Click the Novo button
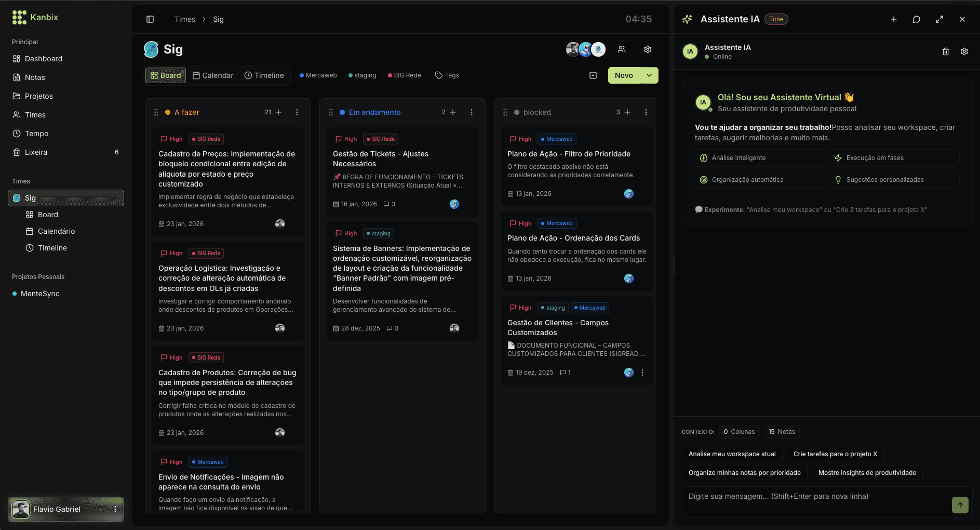 624,75
